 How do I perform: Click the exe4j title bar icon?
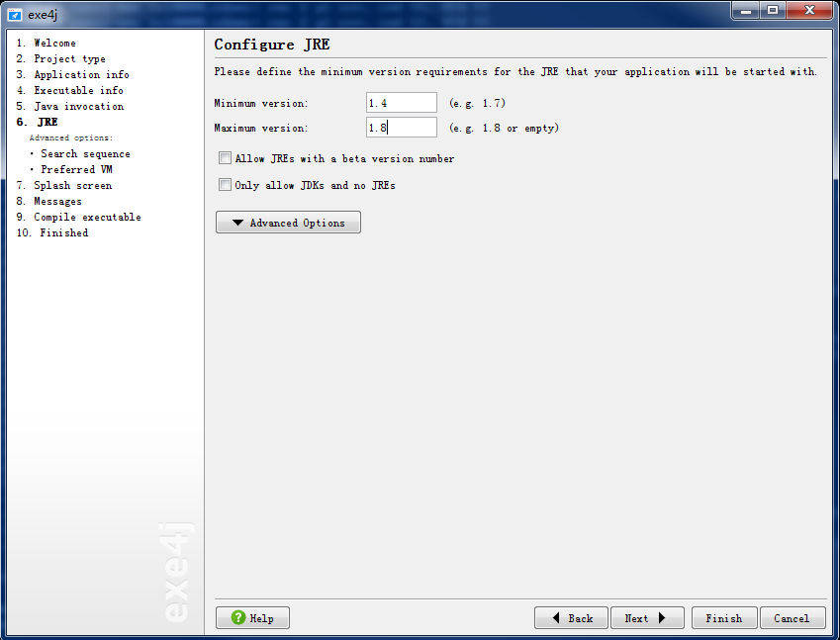click(15, 15)
